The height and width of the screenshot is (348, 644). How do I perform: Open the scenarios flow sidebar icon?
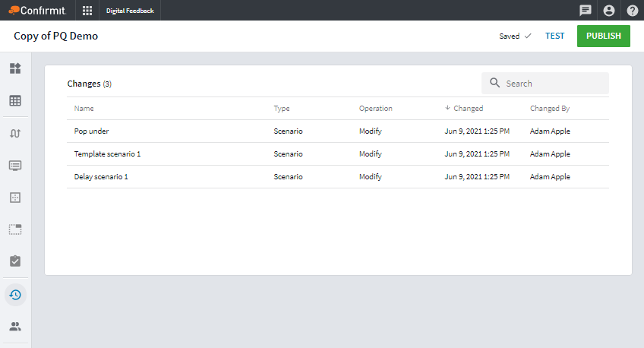15,134
